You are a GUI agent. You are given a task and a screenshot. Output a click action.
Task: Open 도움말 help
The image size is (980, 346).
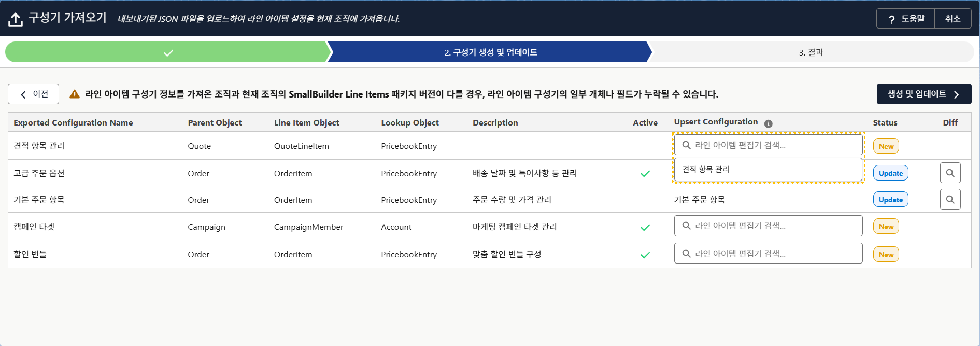tap(906, 19)
